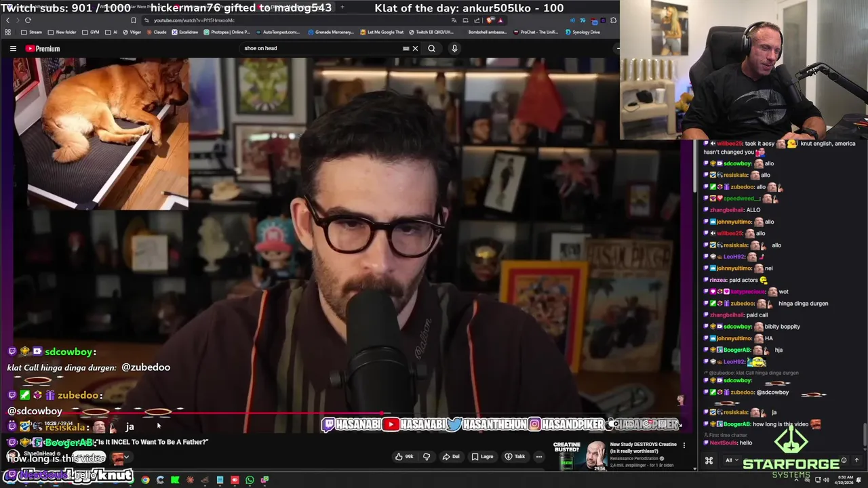This screenshot has height=488, width=868.
Task: Expand the All dropdown in chat box
Action: coord(731,461)
